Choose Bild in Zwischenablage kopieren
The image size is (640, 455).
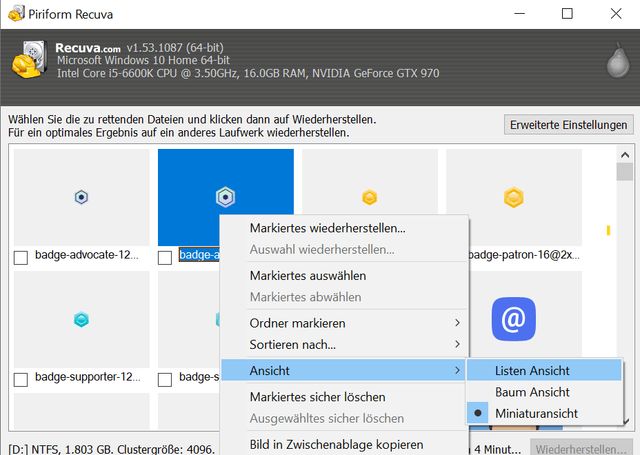click(x=343, y=444)
